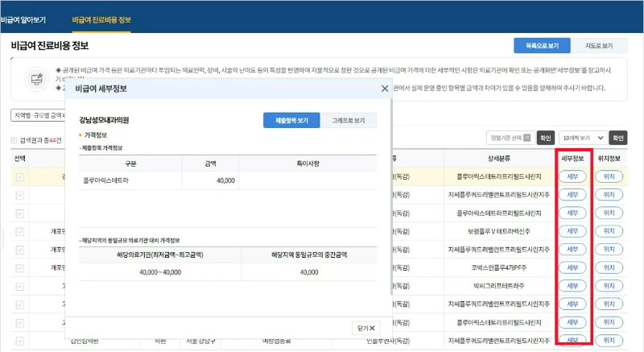Viewport: 644px width, 352px height.
Task: Toggle checkbox in the 박씨그리프테트라주 row
Action: pos(19,286)
